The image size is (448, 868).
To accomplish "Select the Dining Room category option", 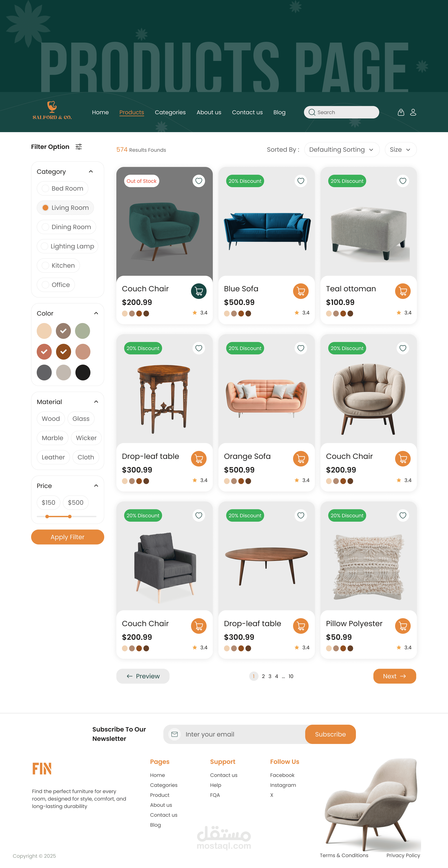I will pos(66,227).
